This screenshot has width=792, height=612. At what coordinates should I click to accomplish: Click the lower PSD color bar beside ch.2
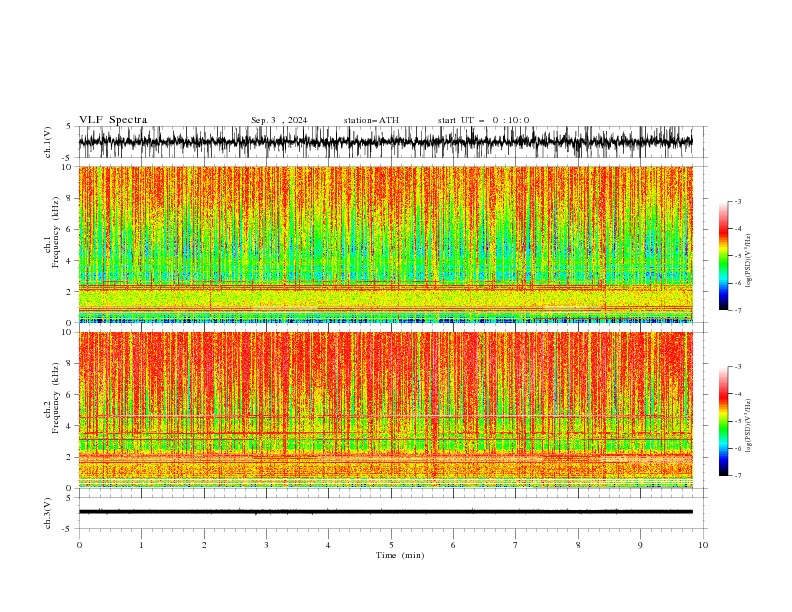(724, 421)
